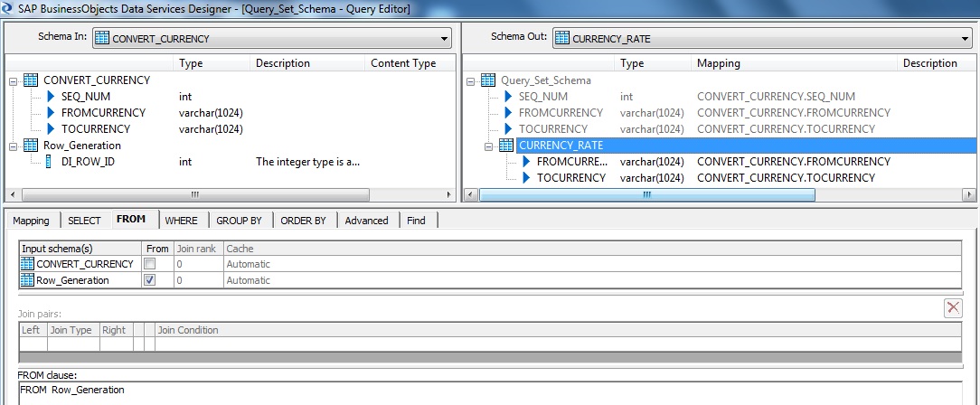Click the empty Join Condition cell
980x405 pixels.
558,344
